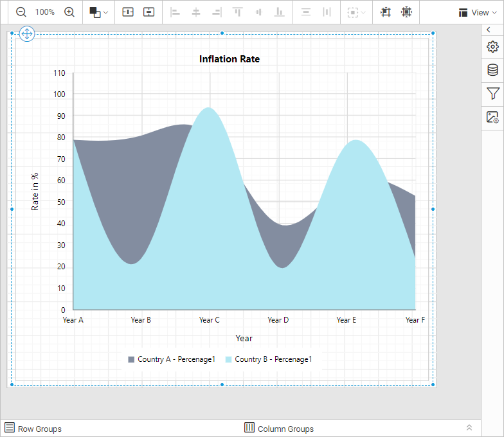Open the Data database panel
This screenshot has height=437, width=504.
point(492,70)
